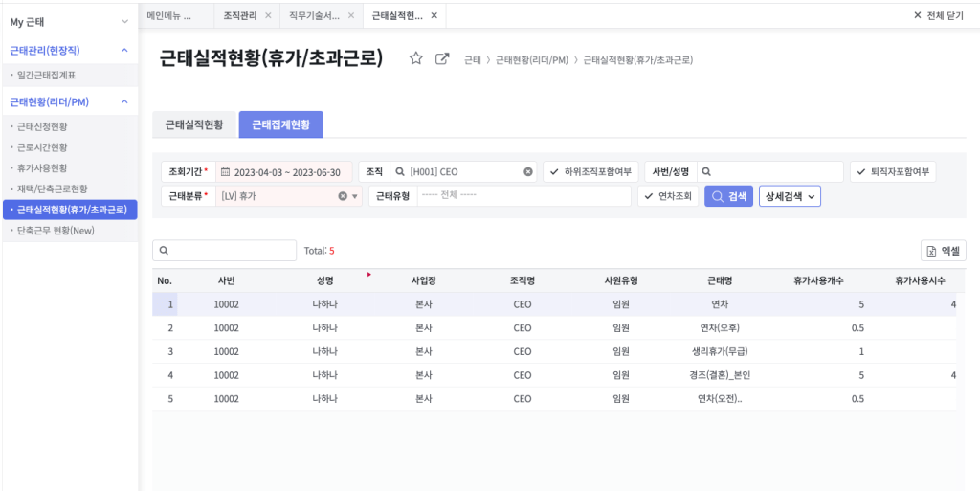
Task: Click 근태명 cell in row 1
Action: 720,305
